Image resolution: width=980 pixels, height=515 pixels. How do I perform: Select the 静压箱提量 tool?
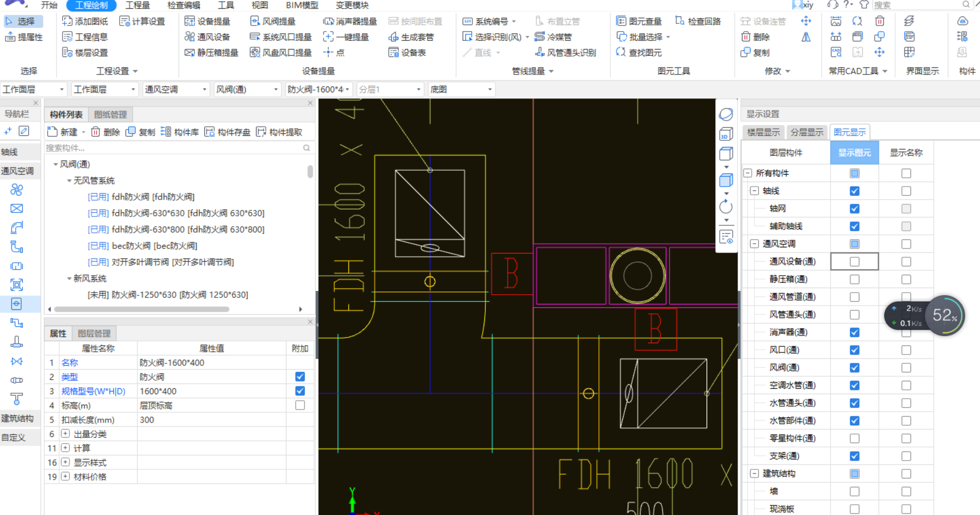(211, 53)
